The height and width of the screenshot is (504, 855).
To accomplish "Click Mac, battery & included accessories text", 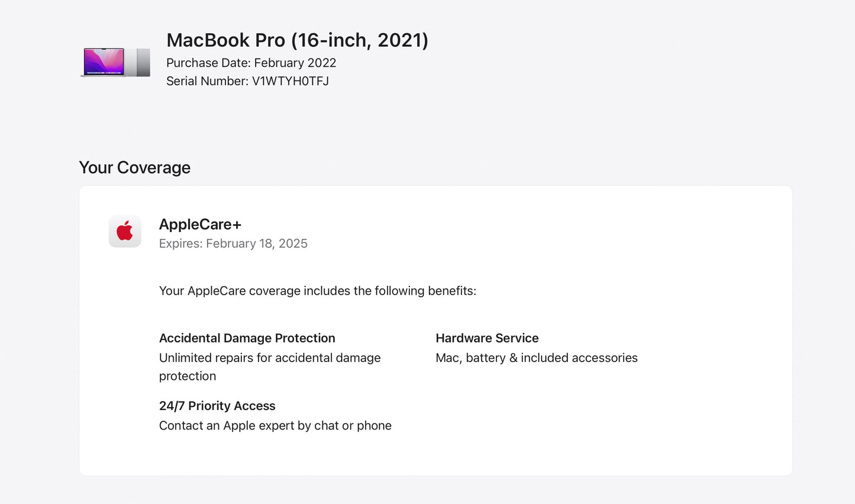I will click(x=536, y=358).
